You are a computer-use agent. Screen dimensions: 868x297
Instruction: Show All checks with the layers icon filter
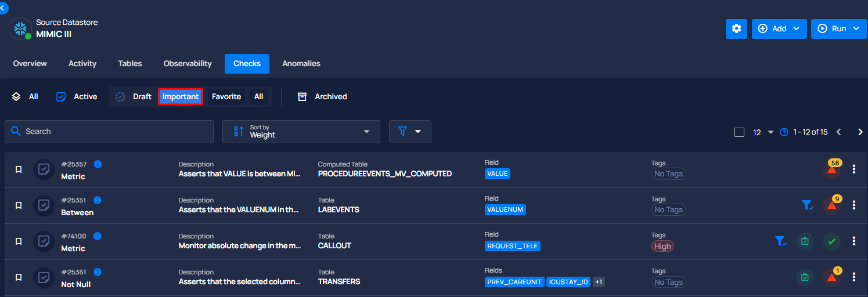[x=25, y=97]
